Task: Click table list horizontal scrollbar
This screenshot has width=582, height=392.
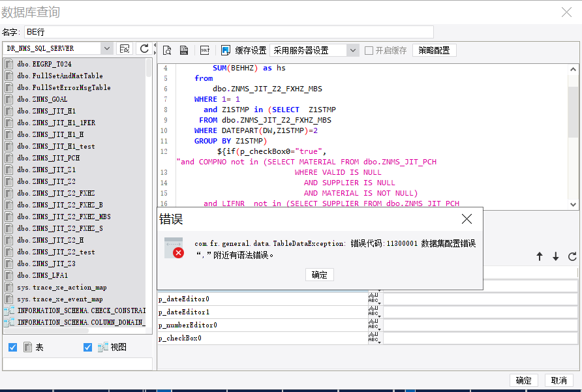Action: 46,331
